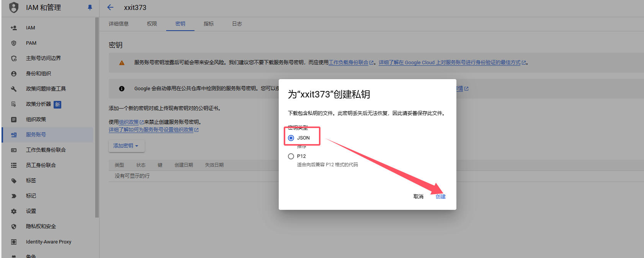Switch to the 密钥 tab
The image size is (644, 258).
pos(180,24)
